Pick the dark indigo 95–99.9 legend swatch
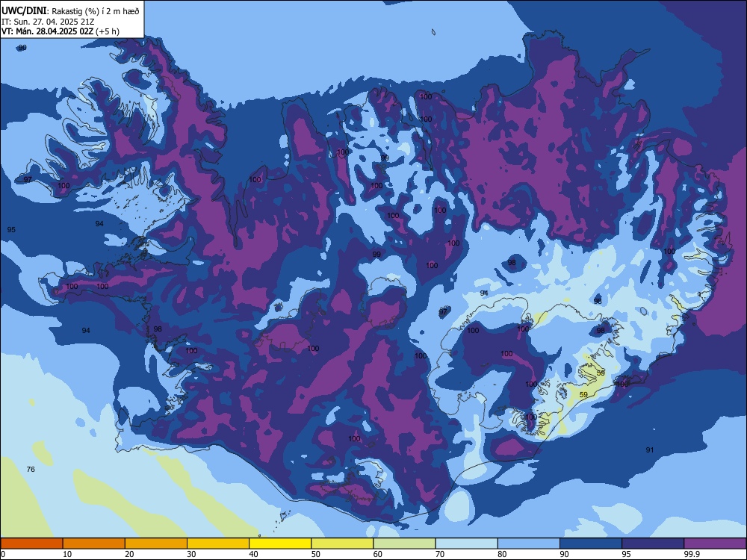This screenshot has width=747, height=560. [x=653, y=544]
